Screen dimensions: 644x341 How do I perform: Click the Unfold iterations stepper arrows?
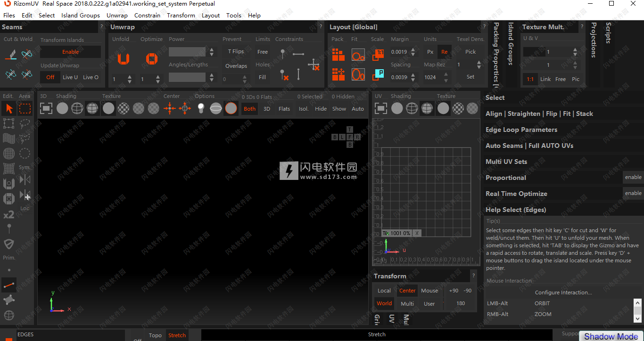click(130, 79)
